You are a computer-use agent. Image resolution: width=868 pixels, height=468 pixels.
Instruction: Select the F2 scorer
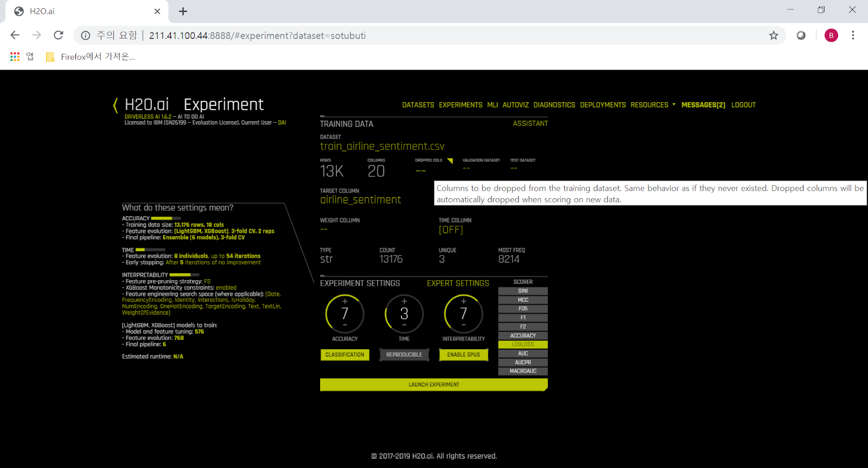(x=523, y=326)
